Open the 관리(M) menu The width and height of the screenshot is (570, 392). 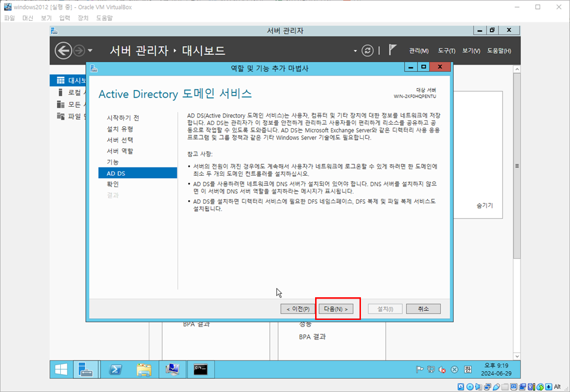[x=419, y=51]
